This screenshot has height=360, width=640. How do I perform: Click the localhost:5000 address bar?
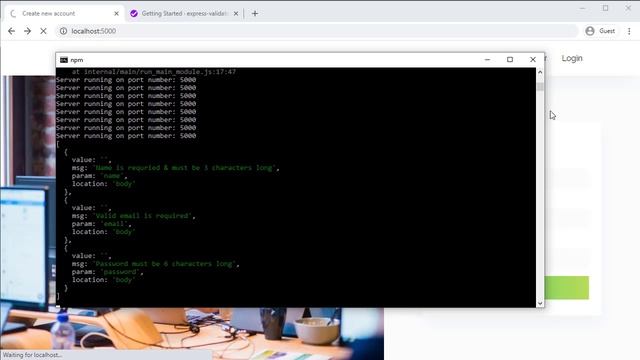pos(316,31)
